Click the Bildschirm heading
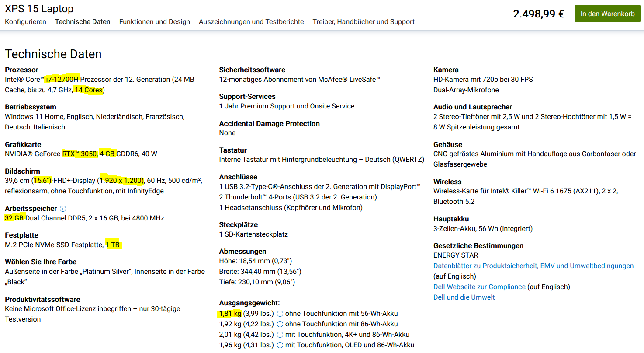Image resolution: width=644 pixels, height=353 pixels. [x=22, y=171]
